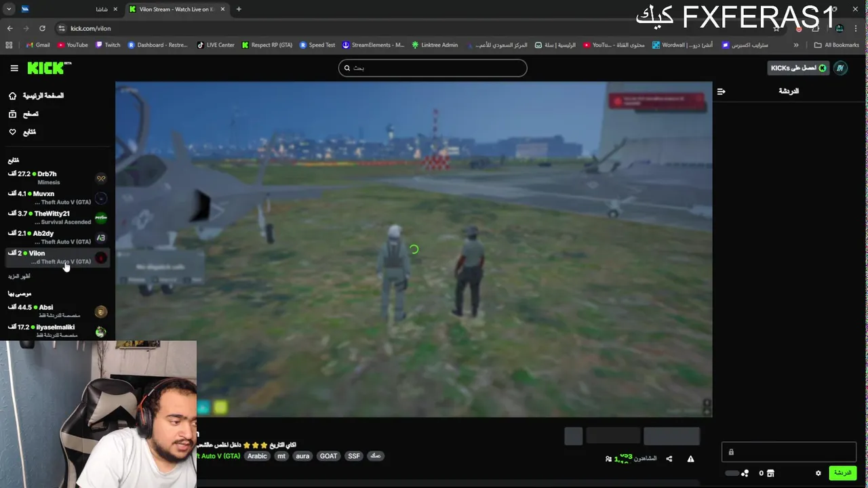Open YouTube bookmark
The image size is (868, 488).
(x=73, y=45)
